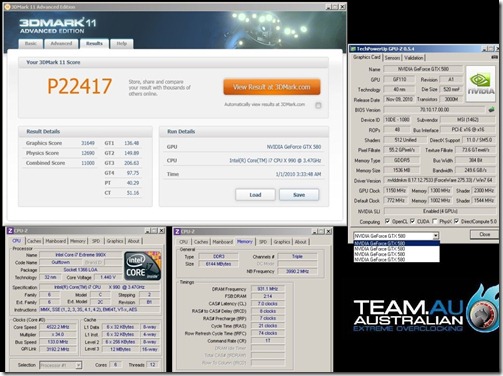The width and height of the screenshot is (503, 376).
Task: Toggle the PhysX checkbox
Action: (x=434, y=221)
